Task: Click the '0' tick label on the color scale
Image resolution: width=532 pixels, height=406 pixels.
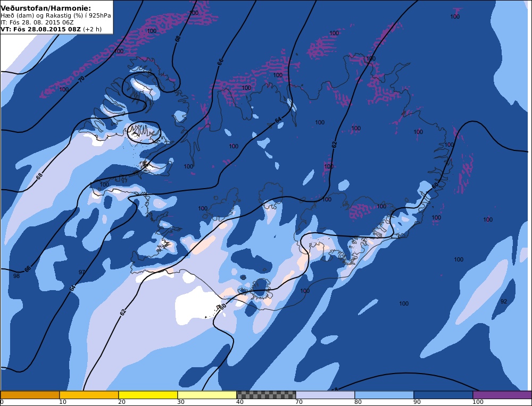Action: 2,402
